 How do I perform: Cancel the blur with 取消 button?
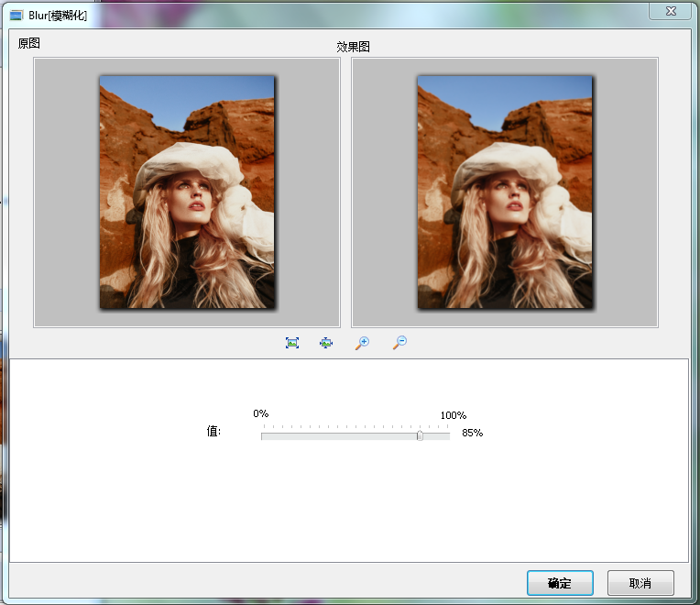point(640,583)
